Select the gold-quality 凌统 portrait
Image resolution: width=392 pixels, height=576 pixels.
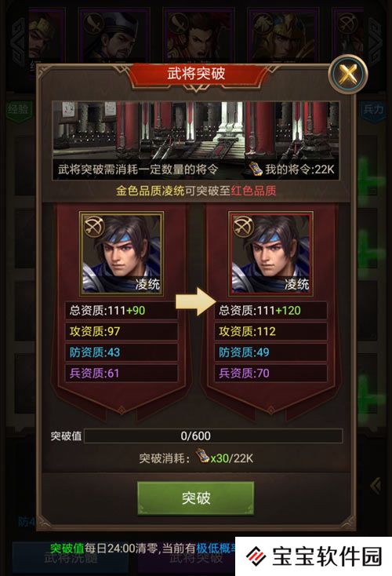121,253
